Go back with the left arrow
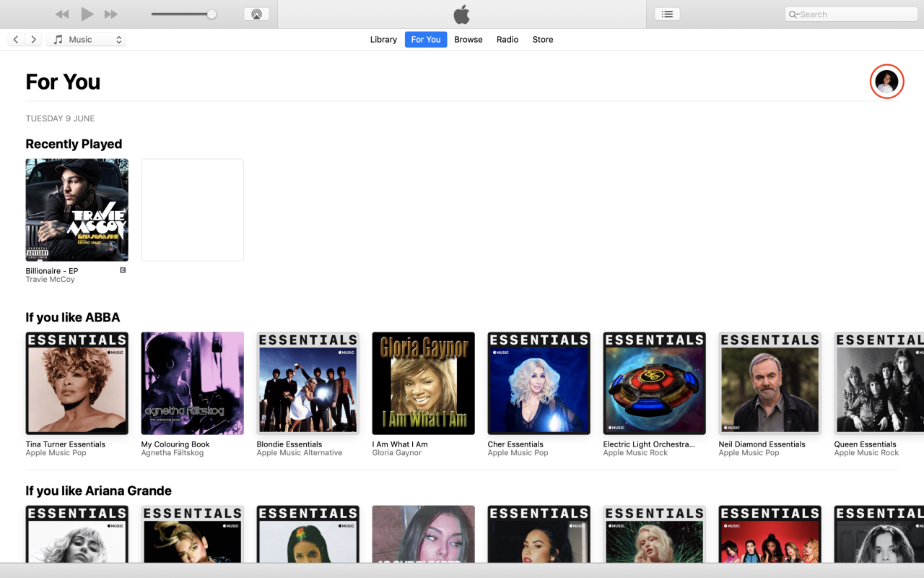This screenshot has height=578, width=924. click(16, 40)
